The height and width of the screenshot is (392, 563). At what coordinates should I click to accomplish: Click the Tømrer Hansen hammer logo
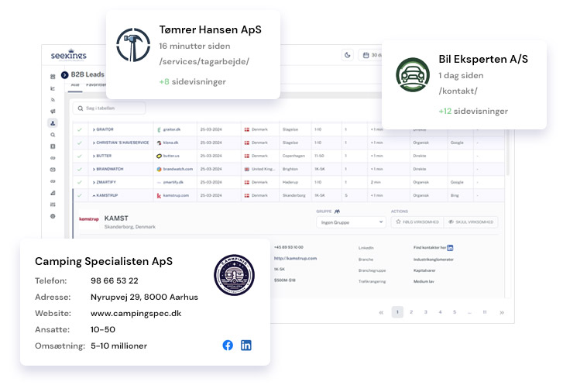(133, 45)
